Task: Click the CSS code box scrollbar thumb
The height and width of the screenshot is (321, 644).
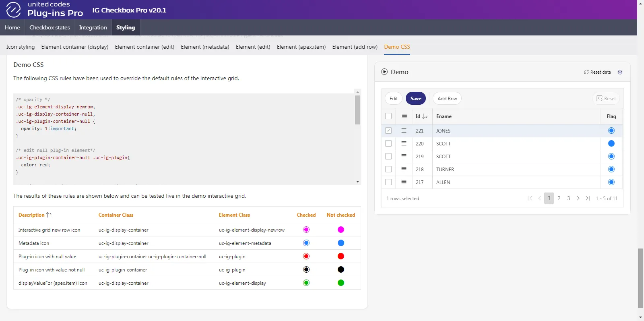Action: pos(357,110)
